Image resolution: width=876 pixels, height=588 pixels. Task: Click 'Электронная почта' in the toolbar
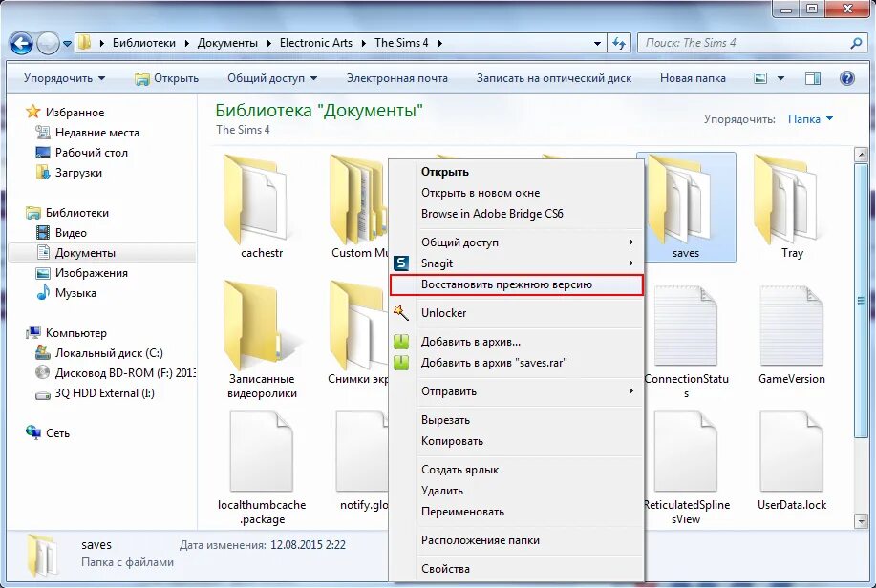click(x=396, y=78)
